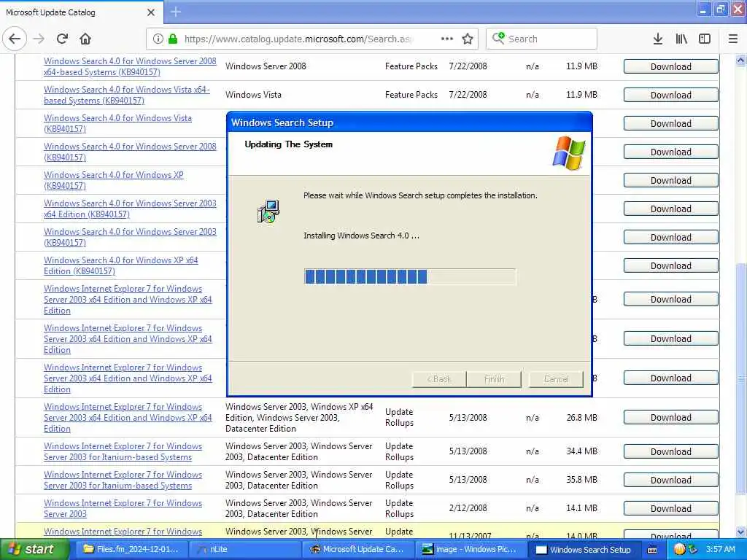The height and width of the screenshot is (560, 747).
Task: Go back with the browser back arrow
Action: (15, 39)
